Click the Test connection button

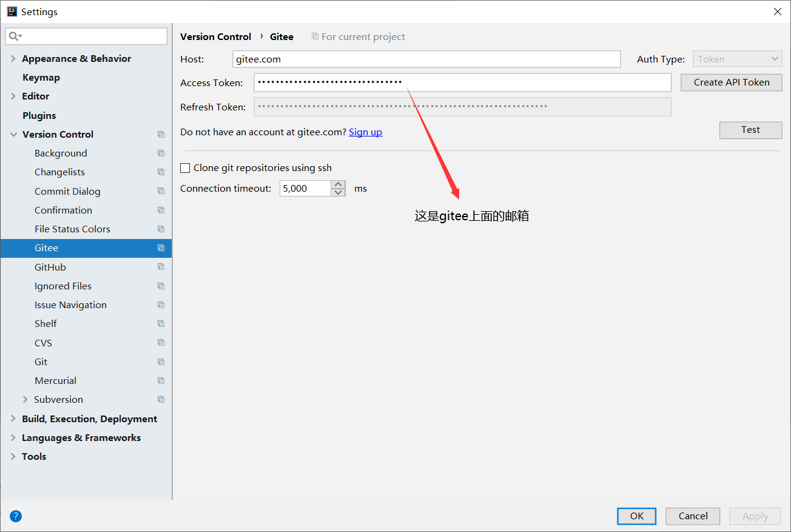point(750,130)
